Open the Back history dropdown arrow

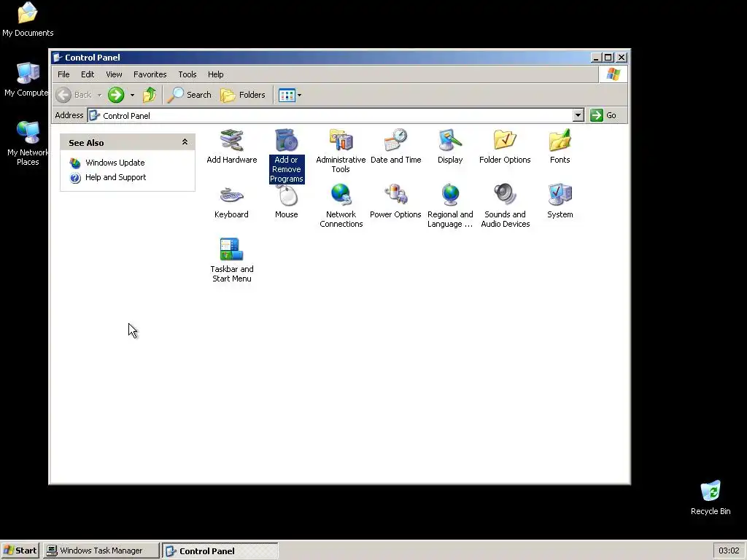click(99, 96)
